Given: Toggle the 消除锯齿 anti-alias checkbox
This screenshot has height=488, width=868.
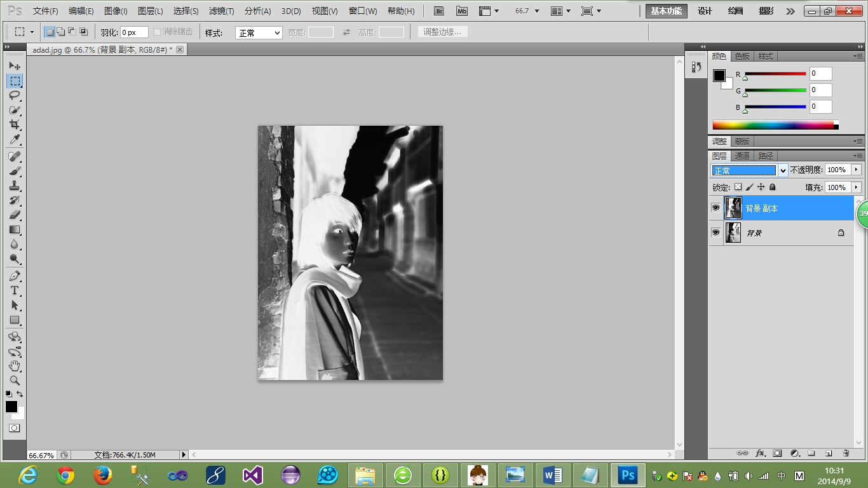Looking at the screenshot, I should (158, 32).
